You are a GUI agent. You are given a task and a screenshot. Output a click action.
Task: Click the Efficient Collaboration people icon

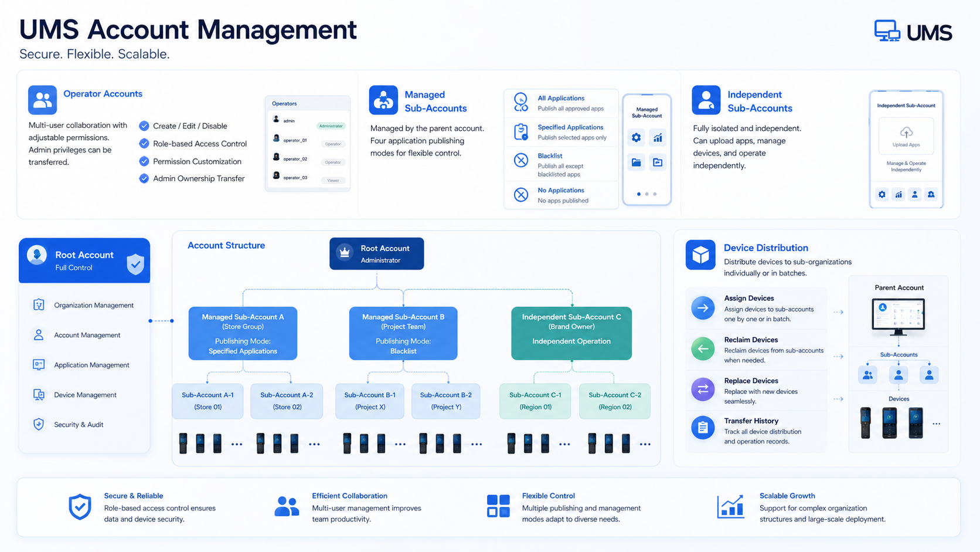tap(287, 506)
